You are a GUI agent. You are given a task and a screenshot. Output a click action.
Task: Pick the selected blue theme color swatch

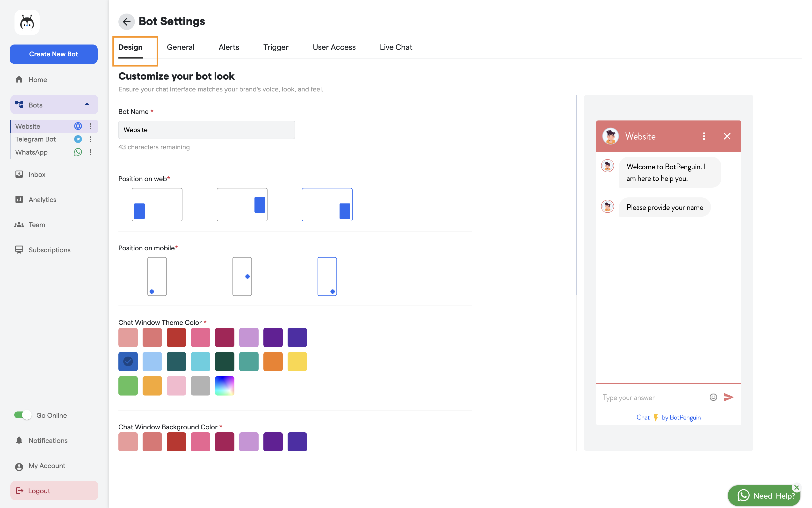(x=128, y=361)
